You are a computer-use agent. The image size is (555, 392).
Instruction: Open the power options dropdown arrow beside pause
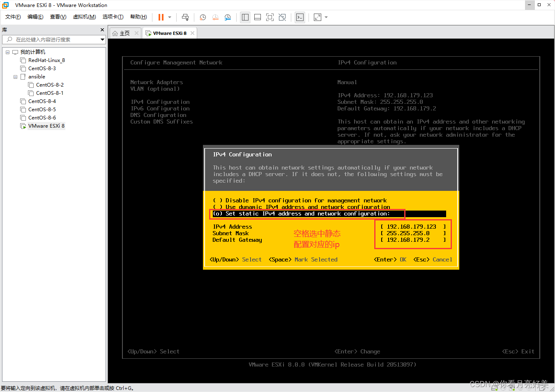(170, 17)
